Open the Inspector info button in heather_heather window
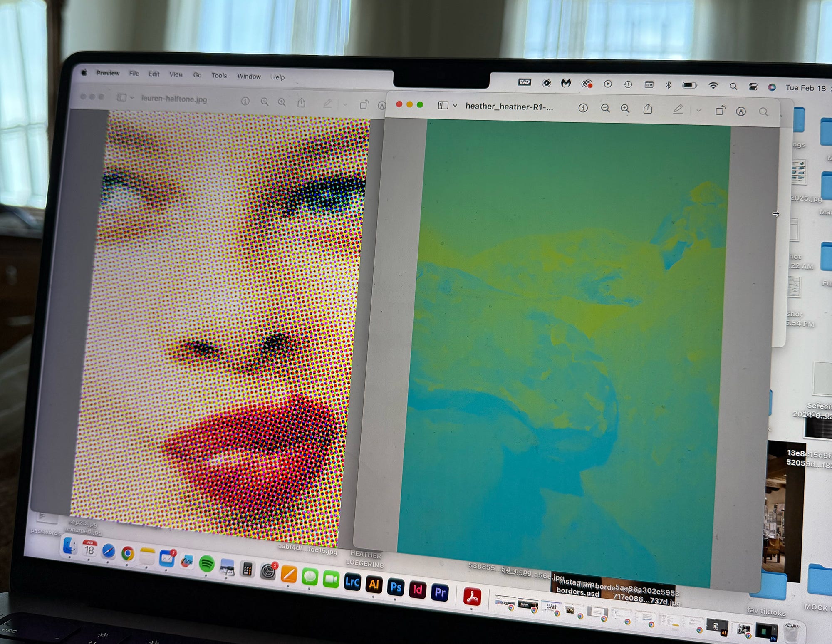832x644 pixels. [583, 108]
